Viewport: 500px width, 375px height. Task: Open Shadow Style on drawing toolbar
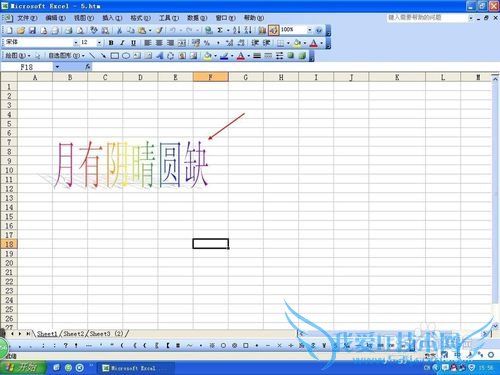pos(291,56)
